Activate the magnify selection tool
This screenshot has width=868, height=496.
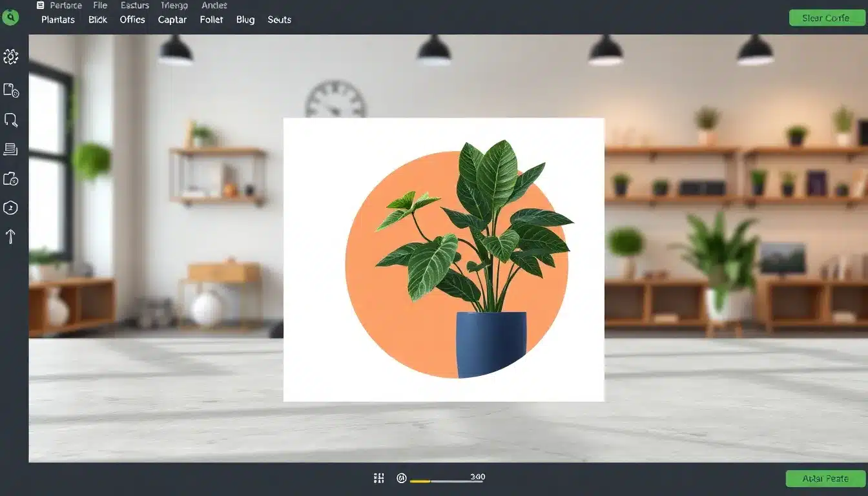point(11,120)
